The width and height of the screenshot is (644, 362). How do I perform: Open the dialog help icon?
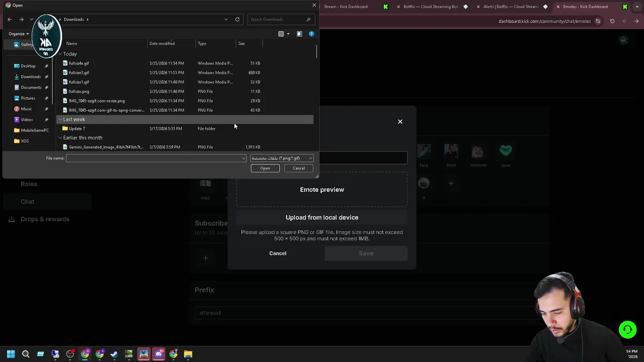coord(311,34)
